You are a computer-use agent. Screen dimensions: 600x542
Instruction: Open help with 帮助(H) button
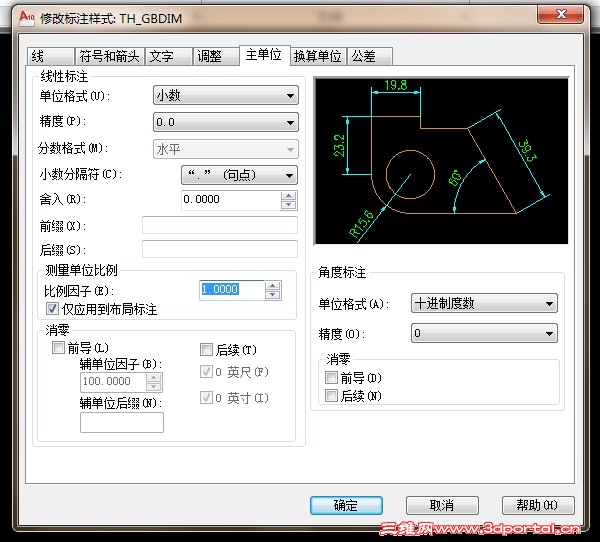[x=538, y=506]
